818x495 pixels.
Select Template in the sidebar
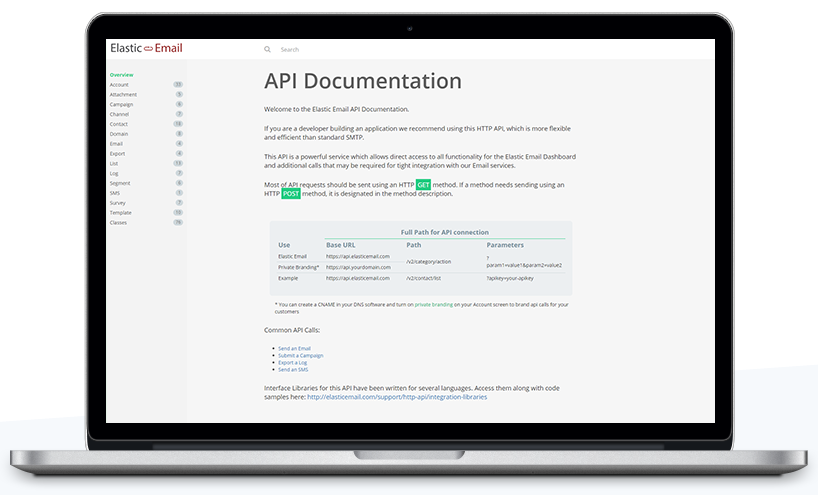coord(121,213)
